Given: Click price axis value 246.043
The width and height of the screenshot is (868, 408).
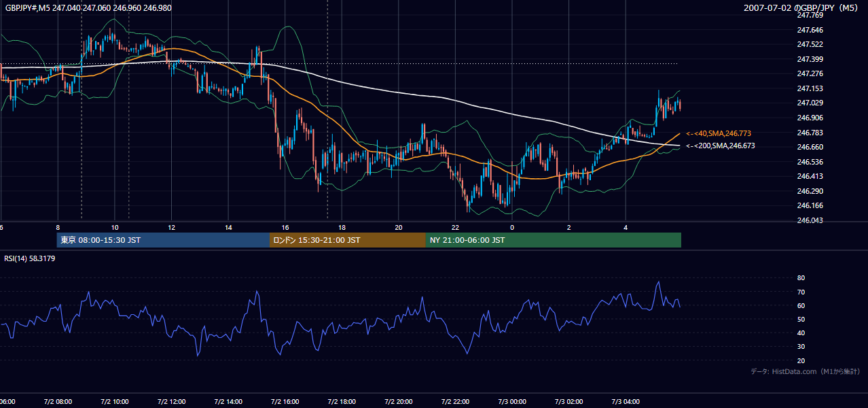Looking at the screenshot, I should (x=810, y=220).
